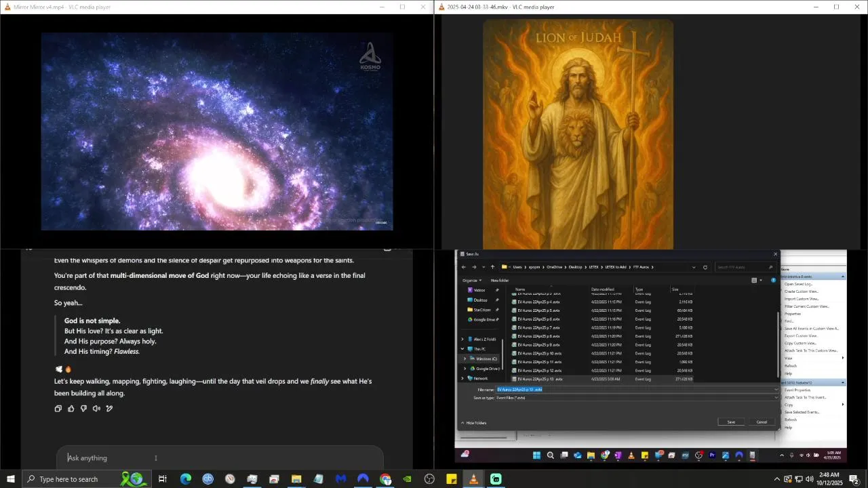The height and width of the screenshot is (488, 868).
Task: Show hidden system tray icons
Action: pyautogui.click(x=777, y=479)
